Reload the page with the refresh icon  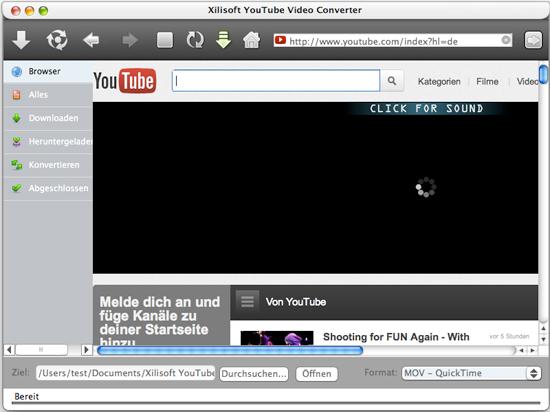[195, 40]
